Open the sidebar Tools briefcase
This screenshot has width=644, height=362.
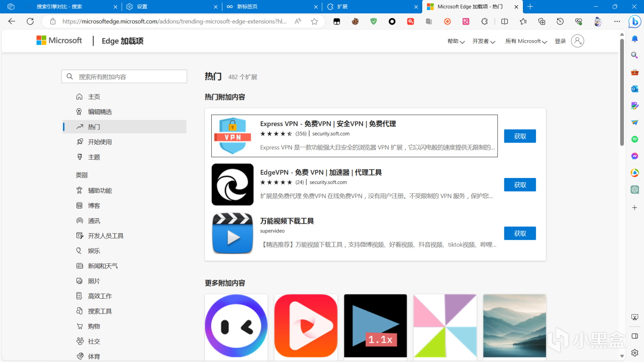coord(635,72)
